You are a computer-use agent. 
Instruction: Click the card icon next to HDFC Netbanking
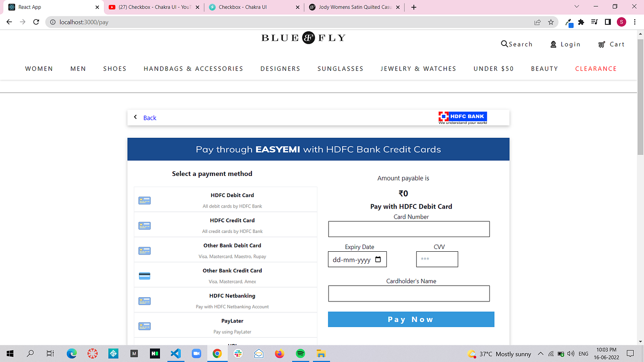(x=144, y=301)
